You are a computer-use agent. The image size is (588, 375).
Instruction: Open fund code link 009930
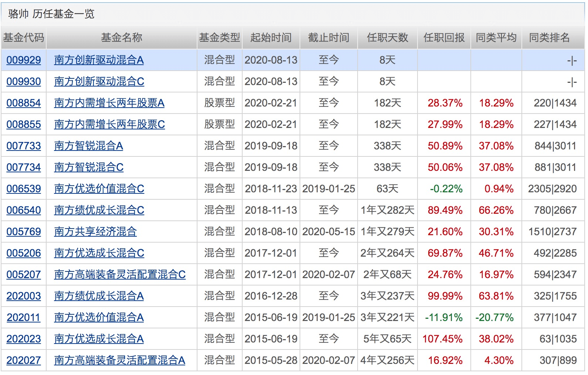[x=24, y=81]
